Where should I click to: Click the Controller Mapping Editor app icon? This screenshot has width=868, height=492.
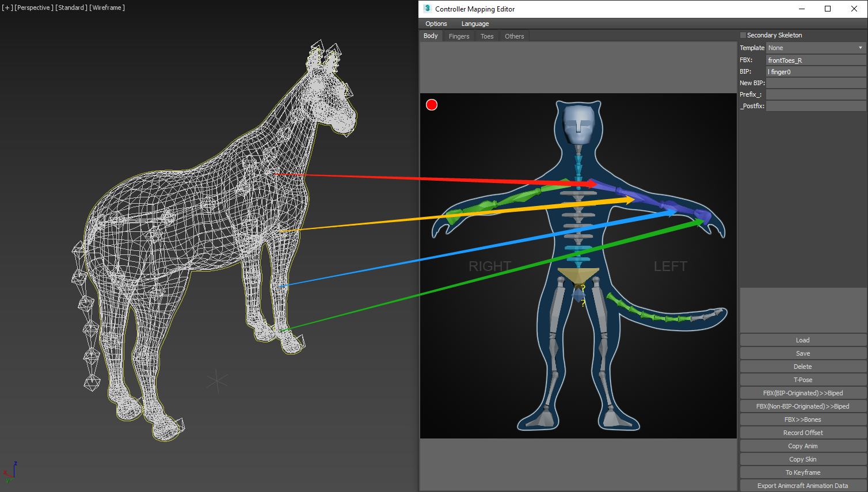point(427,9)
